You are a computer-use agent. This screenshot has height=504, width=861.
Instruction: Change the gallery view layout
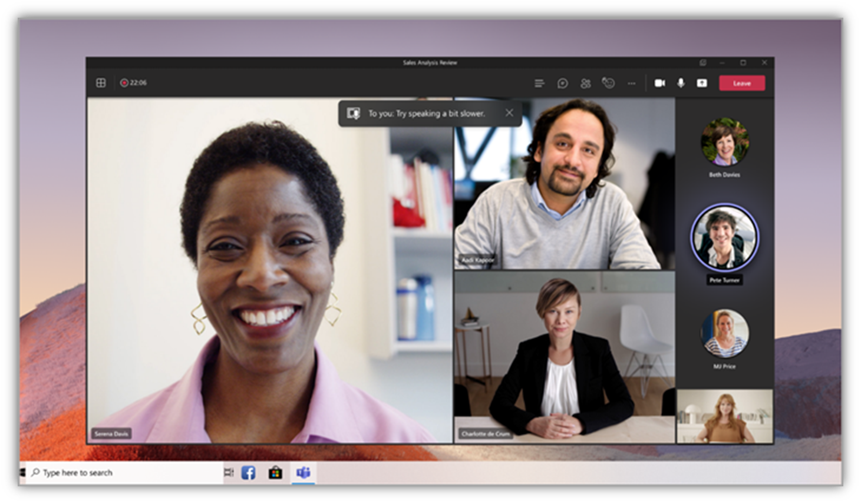(100, 82)
